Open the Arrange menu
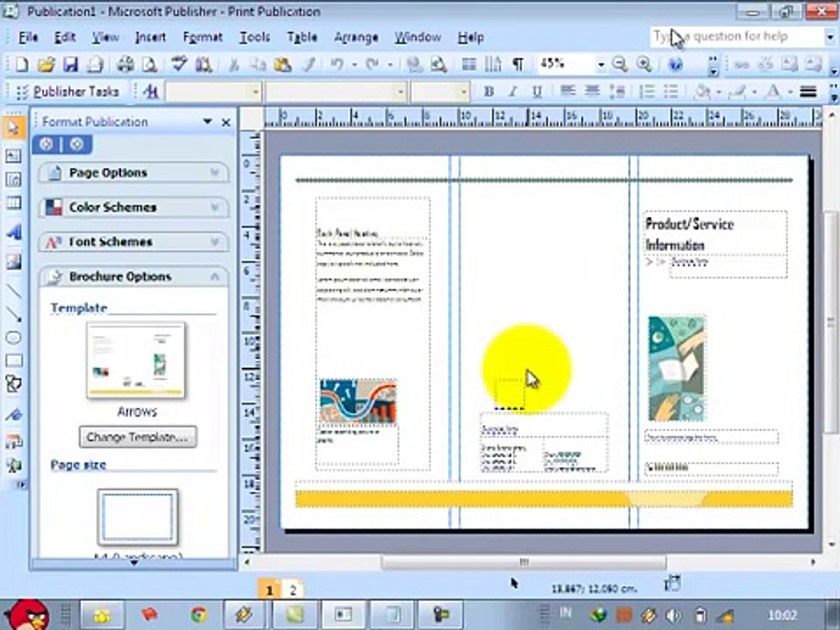The height and width of the screenshot is (630, 840). point(355,37)
